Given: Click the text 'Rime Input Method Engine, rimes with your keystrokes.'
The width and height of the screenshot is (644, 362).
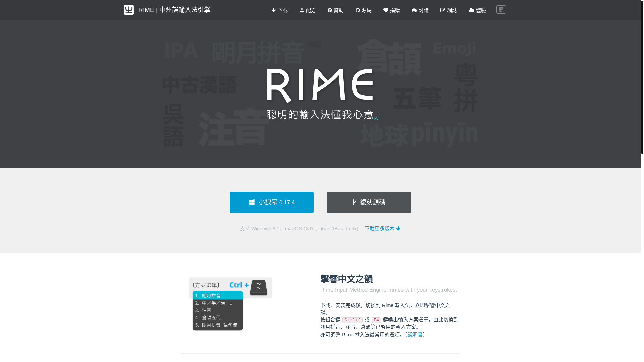Looking at the screenshot, I should coord(388,290).
